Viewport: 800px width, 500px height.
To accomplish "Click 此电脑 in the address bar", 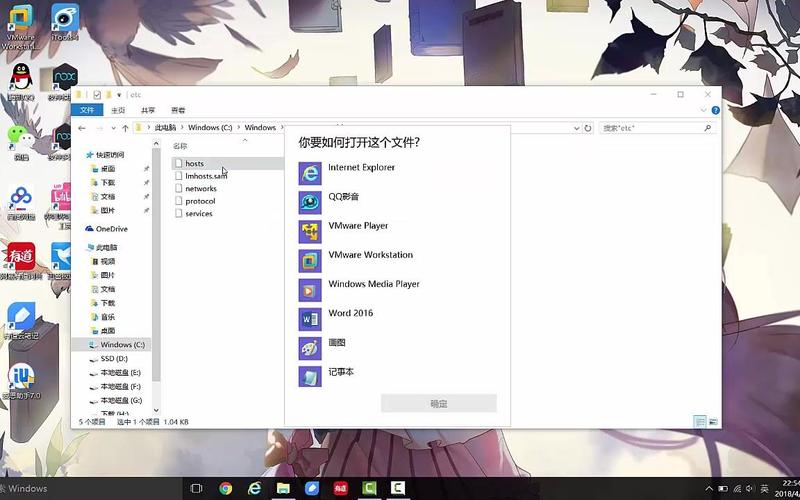I will (165, 128).
